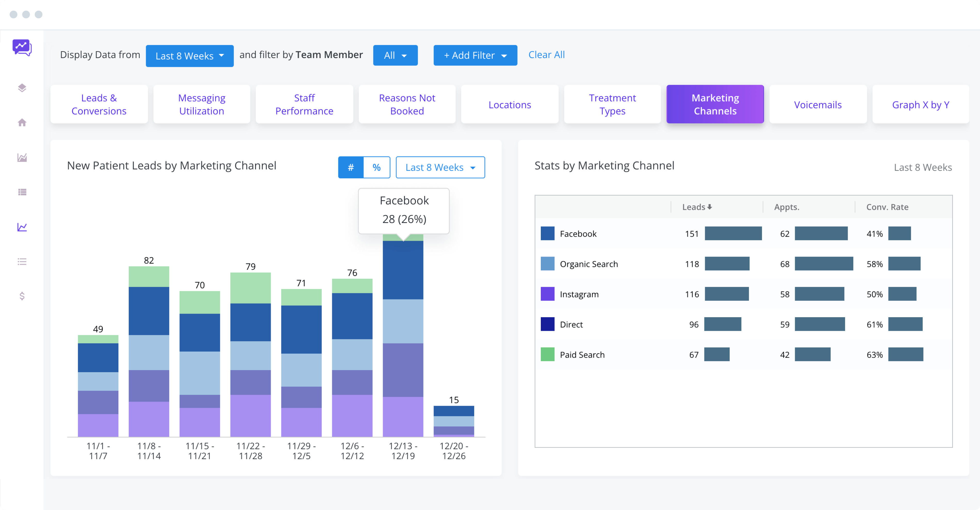Open the bulleted list icon in sidebar
Screen dimensions: 980x510
[x=22, y=262]
